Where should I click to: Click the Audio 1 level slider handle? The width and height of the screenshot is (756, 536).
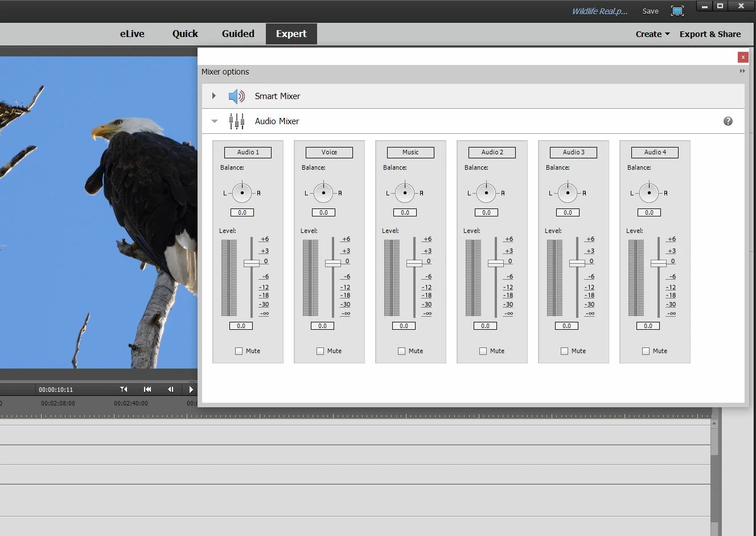(x=252, y=263)
